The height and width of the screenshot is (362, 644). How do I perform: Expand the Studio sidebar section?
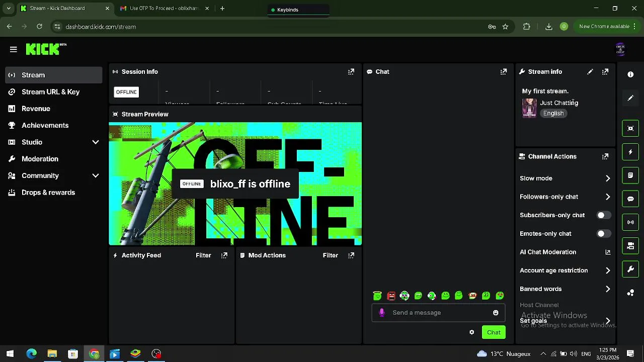click(x=95, y=142)
